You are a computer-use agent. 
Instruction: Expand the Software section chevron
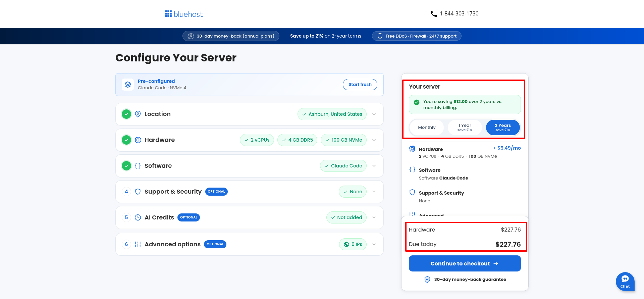coord(374,166)
